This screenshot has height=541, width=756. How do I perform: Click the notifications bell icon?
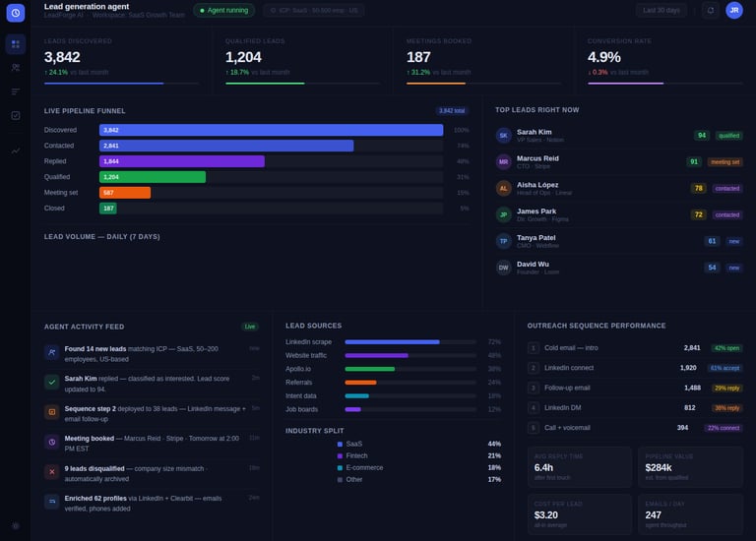tap(710, 10)
